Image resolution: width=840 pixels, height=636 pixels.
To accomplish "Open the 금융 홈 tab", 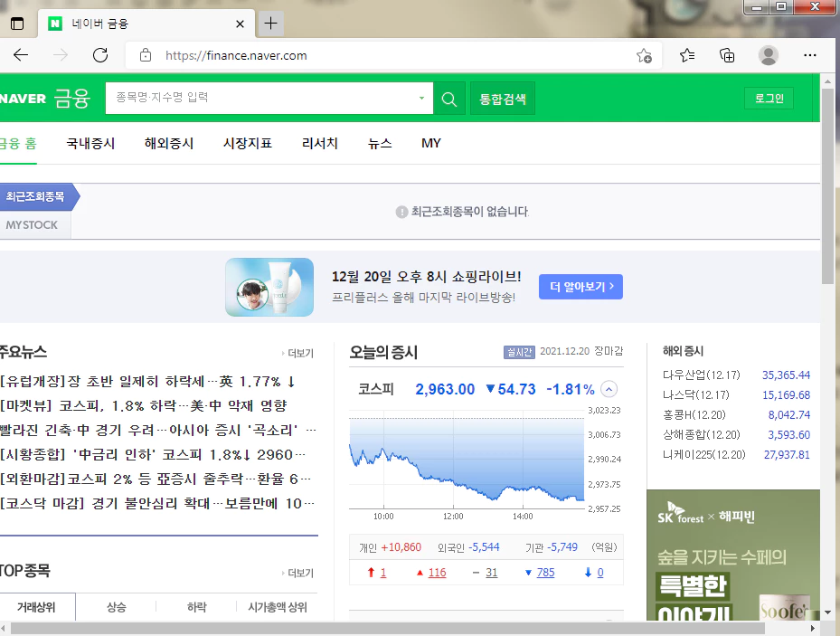I will point(18,144).
